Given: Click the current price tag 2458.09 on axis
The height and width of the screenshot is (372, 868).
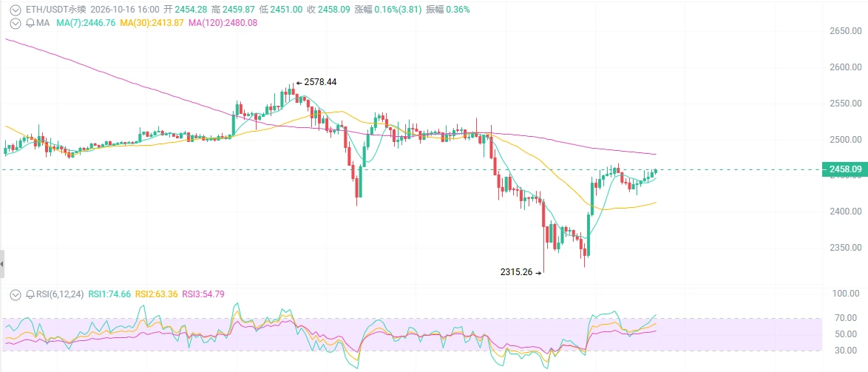Looking at the screenshot, I should click(845, 169).
